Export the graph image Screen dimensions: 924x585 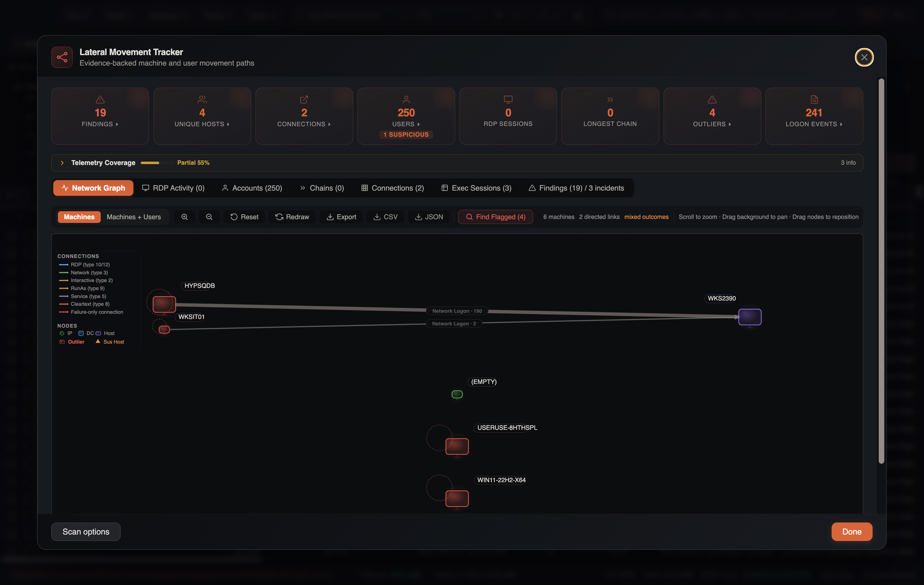pos(341,217)
